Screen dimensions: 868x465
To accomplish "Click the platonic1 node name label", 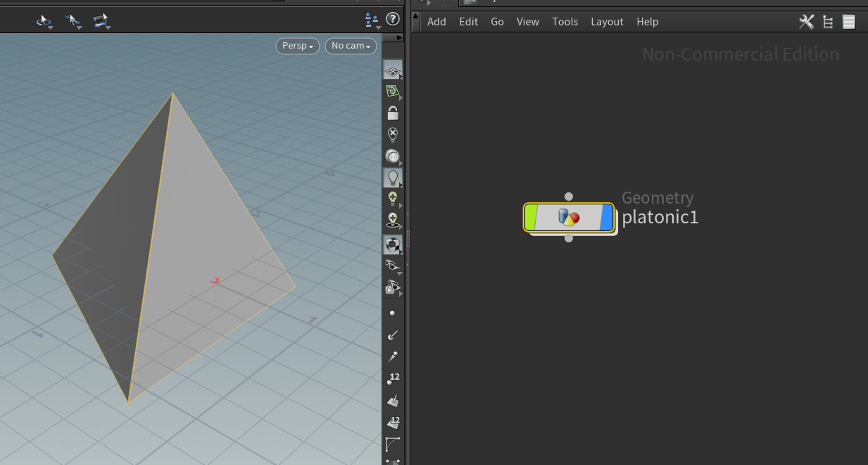I will pyautogui.click(x=660, y=217).
